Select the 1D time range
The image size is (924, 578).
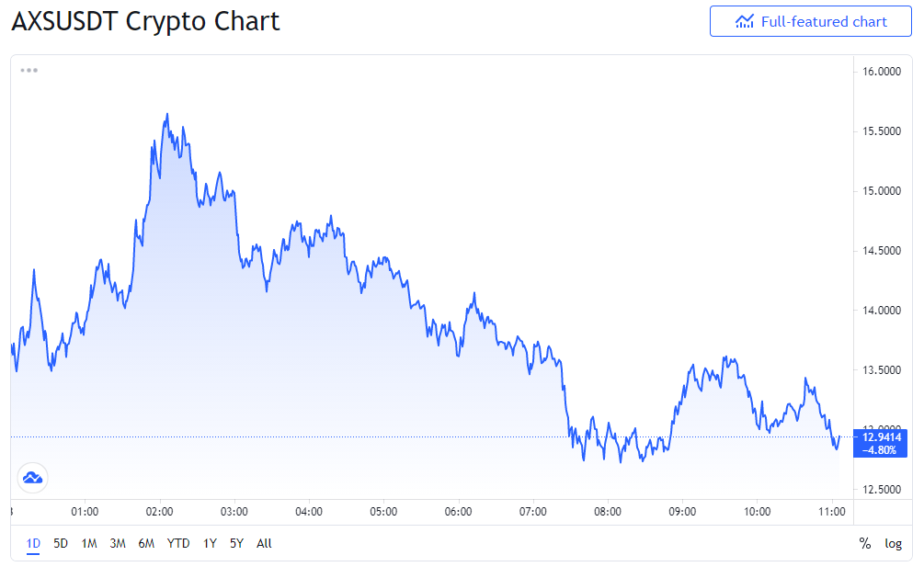[x=33, y=543]
